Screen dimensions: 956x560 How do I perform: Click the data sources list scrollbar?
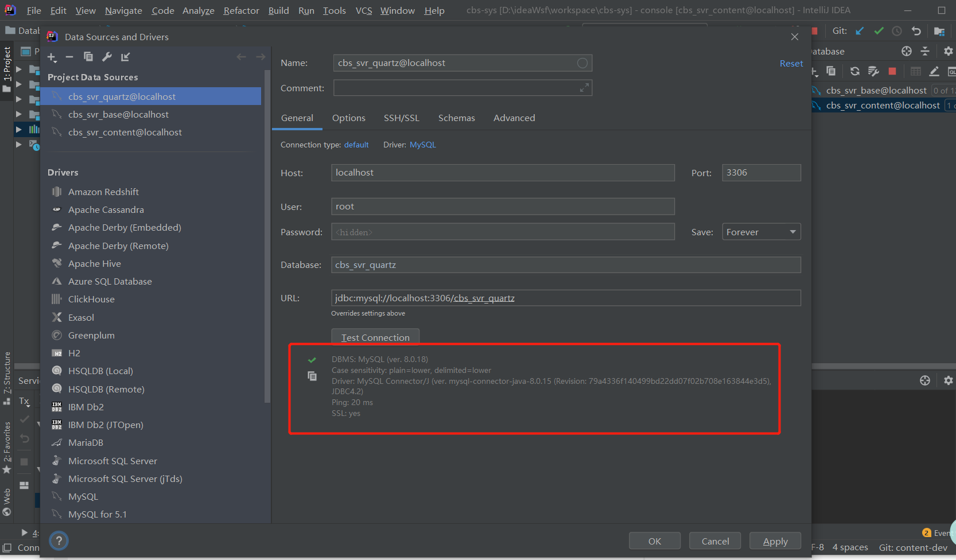coord(266,235)
